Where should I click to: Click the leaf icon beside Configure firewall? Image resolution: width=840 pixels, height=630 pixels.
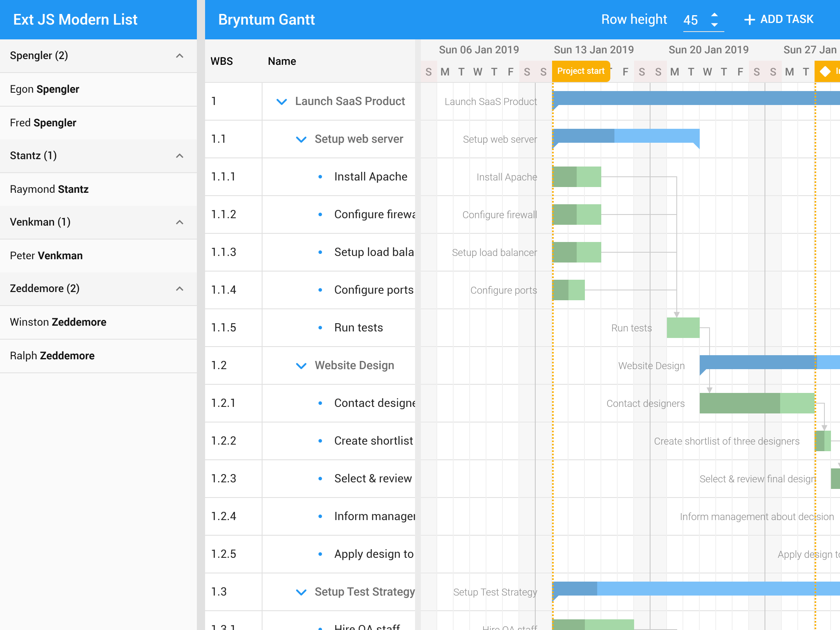pyautogui.click(x=321, y=215)
